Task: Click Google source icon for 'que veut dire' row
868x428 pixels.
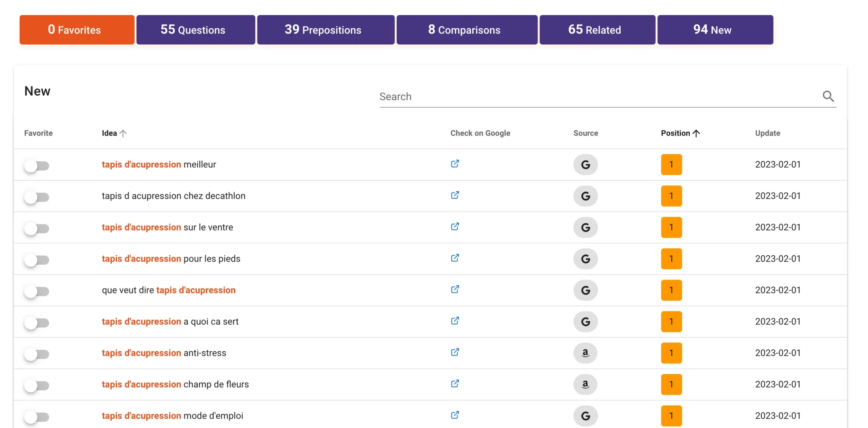Action: pos(585,290)
